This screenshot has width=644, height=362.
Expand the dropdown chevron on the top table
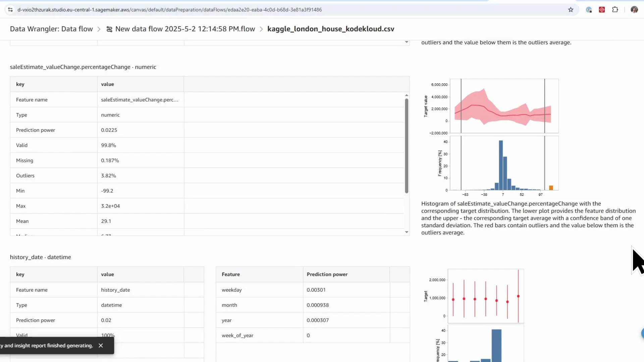coord(407,42)
